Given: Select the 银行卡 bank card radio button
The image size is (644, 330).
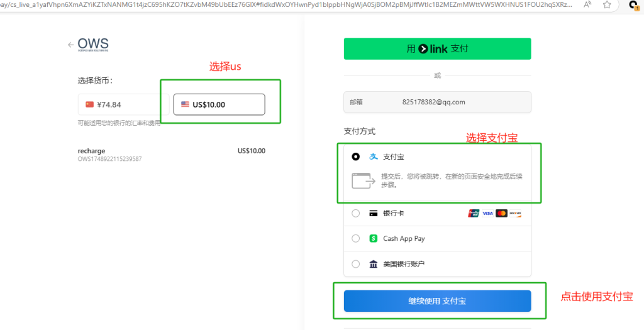Looking at the screenshot, I should 356,214.
